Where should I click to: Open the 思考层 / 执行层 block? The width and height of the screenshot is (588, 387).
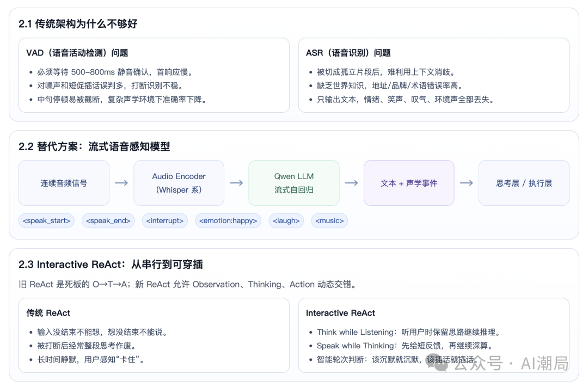coord(524,183)
